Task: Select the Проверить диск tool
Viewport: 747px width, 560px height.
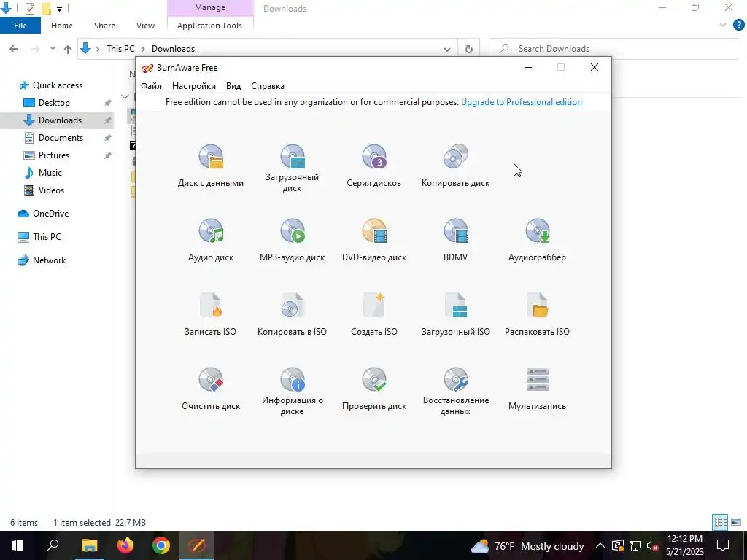Action: point(374,389)
